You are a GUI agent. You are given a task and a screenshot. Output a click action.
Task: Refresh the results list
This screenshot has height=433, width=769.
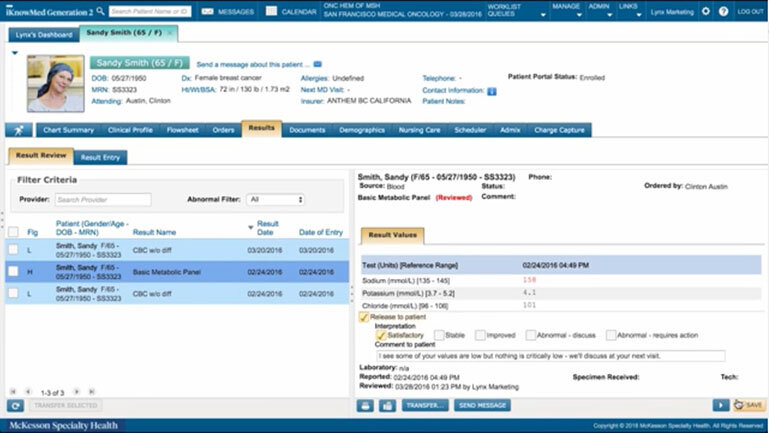[x=15, y=405]
